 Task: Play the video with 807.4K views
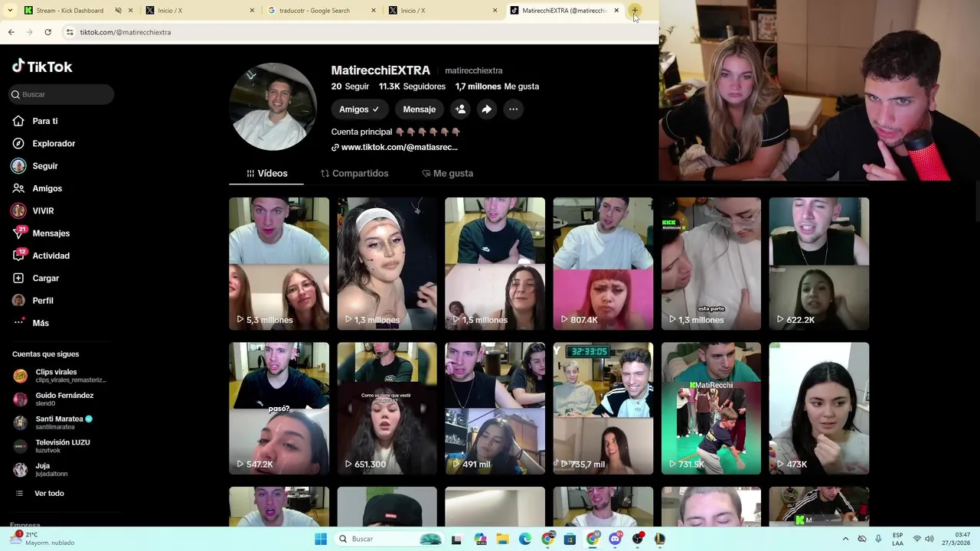pos(603,263)
